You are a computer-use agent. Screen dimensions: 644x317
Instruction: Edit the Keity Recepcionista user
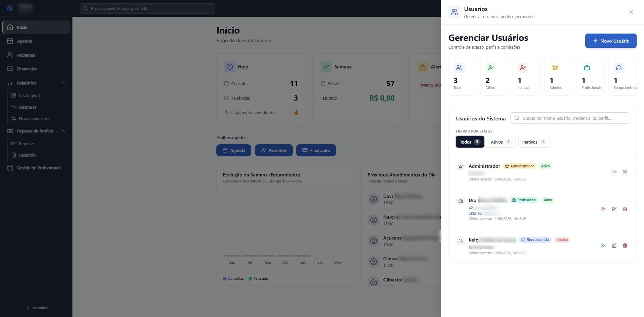coord(614,246)
